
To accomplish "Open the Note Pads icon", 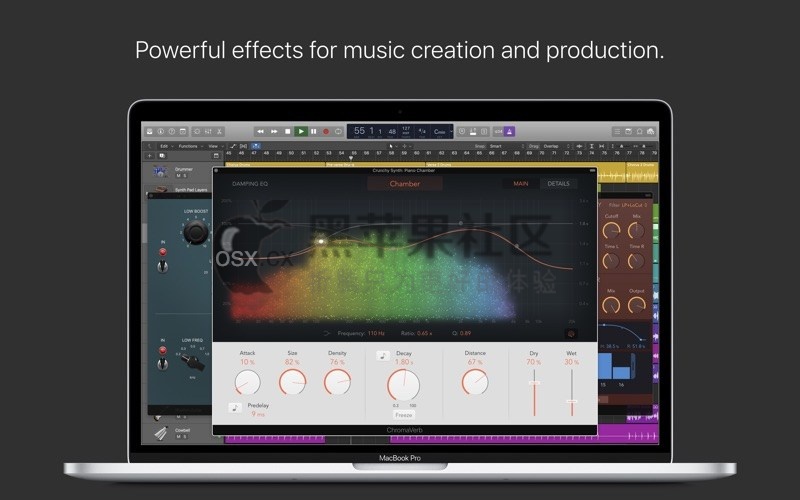I will coord(629,131).
